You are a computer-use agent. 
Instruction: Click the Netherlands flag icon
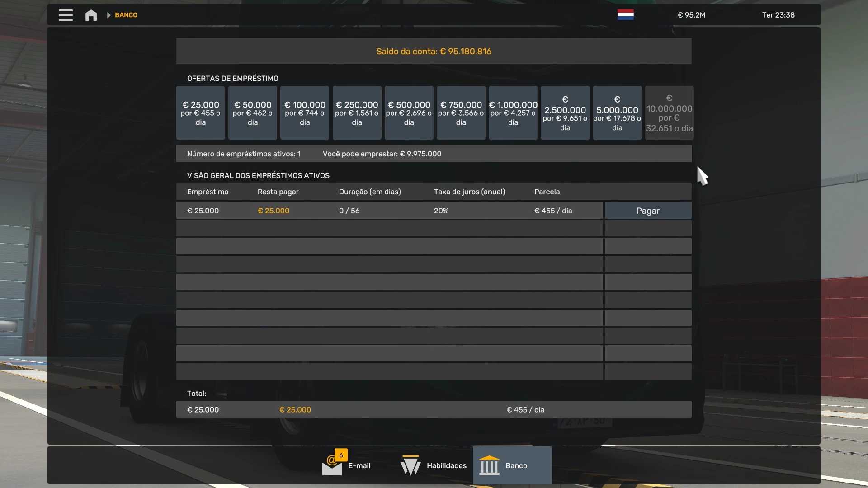click(x=625, y=15)
